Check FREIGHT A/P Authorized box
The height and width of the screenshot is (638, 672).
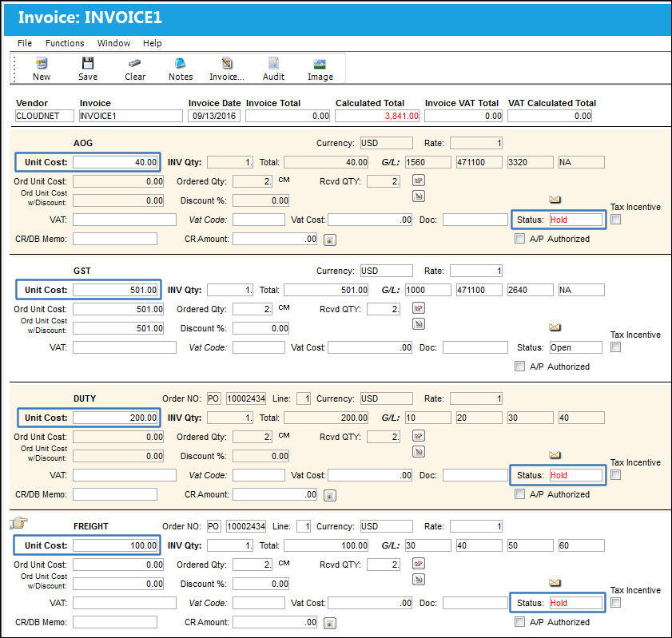coord(519,621)
